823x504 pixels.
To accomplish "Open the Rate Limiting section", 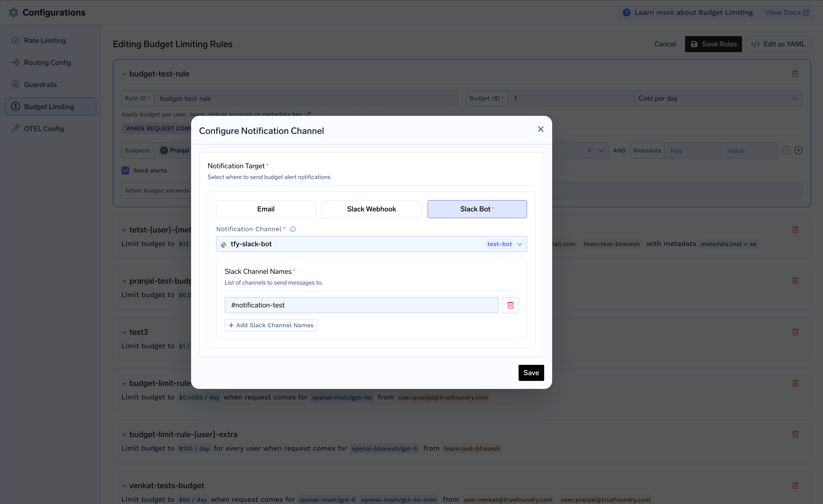I will [45, 40].
